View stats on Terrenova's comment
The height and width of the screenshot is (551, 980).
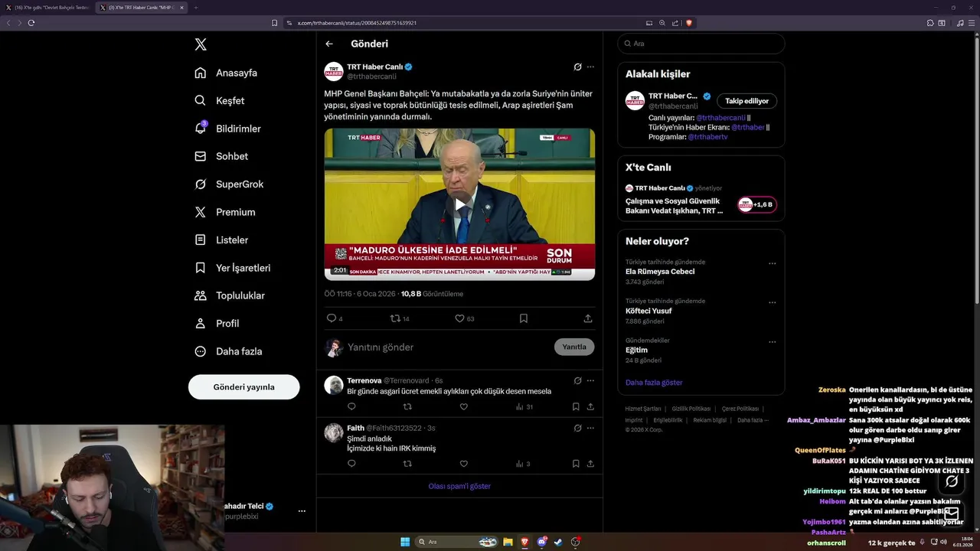(x=524, y=407)
